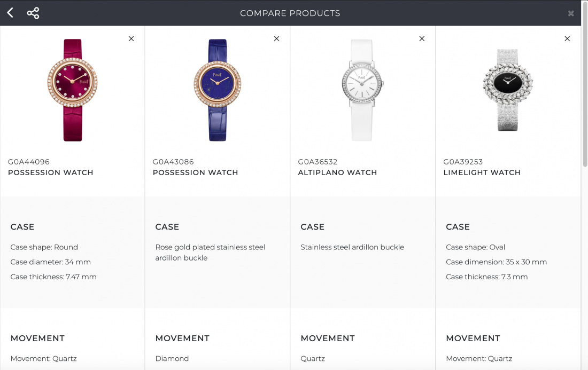Viewport: 588px width, 370px height.
Task: Open the white Altiplano watch image
Action: 362,90
